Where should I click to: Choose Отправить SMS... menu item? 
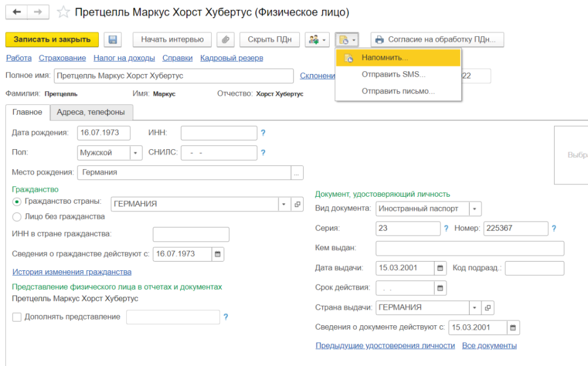pyautogui.click(x=393, y=74)
